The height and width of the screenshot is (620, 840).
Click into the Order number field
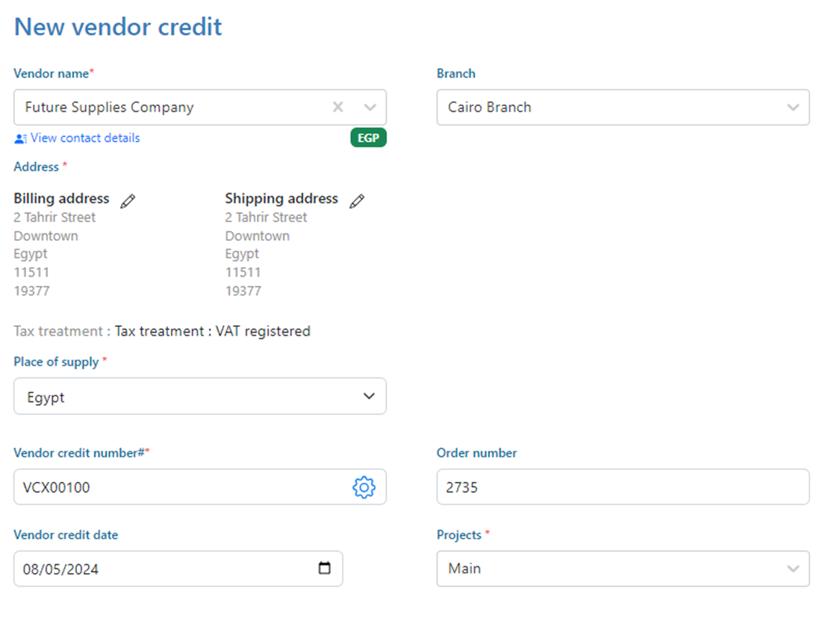coord(623,487)
